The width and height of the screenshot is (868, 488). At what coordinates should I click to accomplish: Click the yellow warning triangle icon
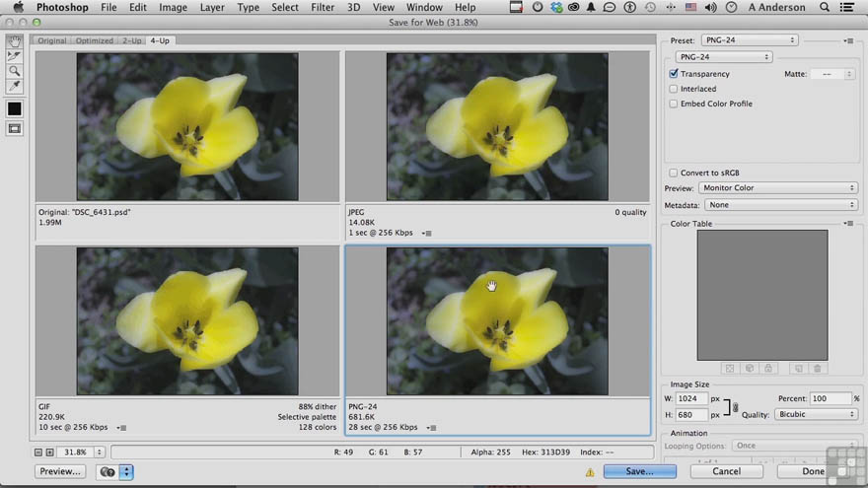(590, 472)
